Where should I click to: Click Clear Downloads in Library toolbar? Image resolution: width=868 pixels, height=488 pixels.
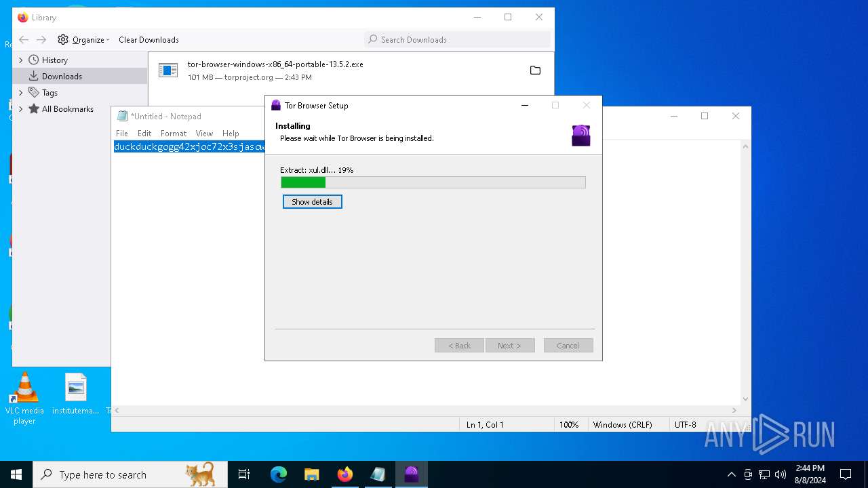click(149, 40)
